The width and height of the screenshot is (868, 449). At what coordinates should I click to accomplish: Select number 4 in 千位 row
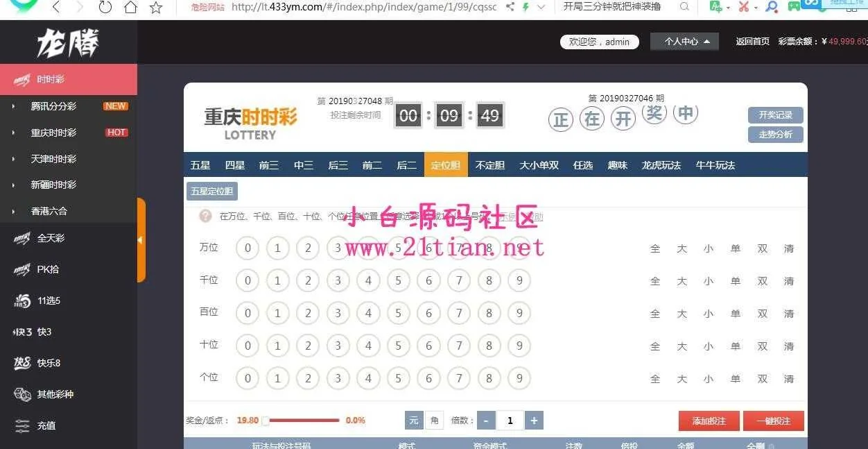(368, 281)
